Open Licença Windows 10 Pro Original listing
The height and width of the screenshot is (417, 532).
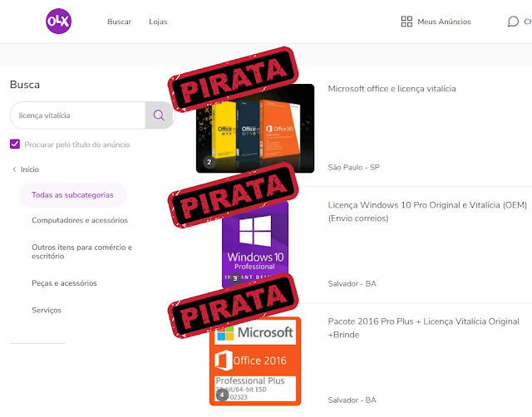click(427, 212)
